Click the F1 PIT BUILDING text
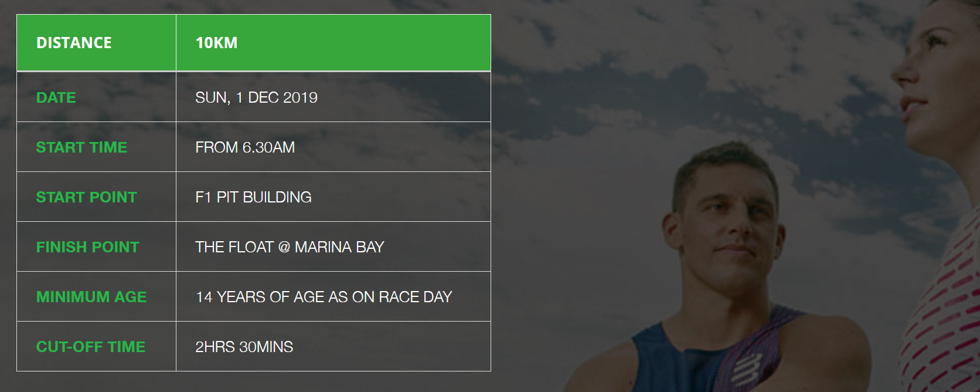The image size is (980, 392). click(x=253, y=197)
